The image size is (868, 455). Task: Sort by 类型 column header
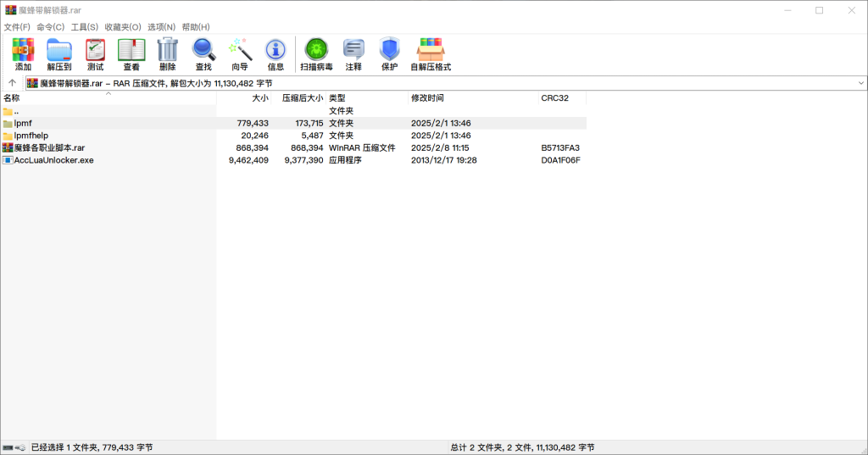click(367, 98)
